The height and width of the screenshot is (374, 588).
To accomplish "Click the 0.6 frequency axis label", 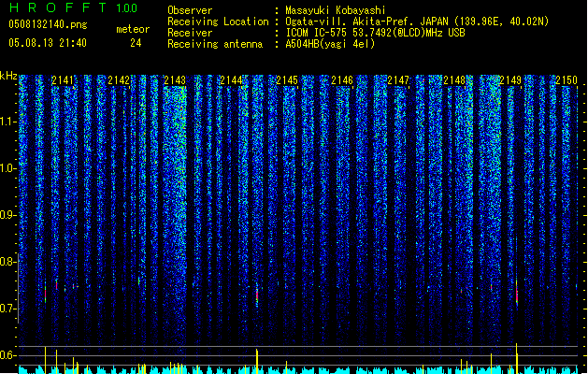I will point(7,355).
